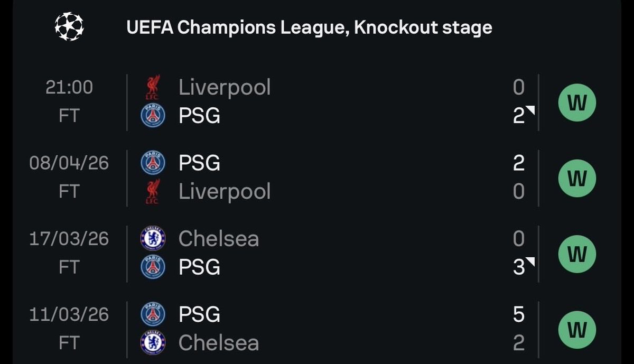Select the PSG crest in the 08/04/26 match
634x364 pixels.
[153, 163]
